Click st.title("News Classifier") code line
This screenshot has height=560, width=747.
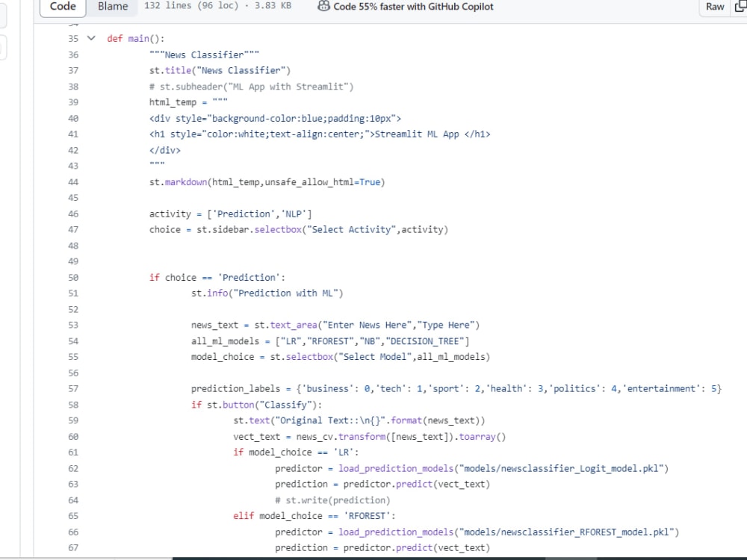(220, 70)
